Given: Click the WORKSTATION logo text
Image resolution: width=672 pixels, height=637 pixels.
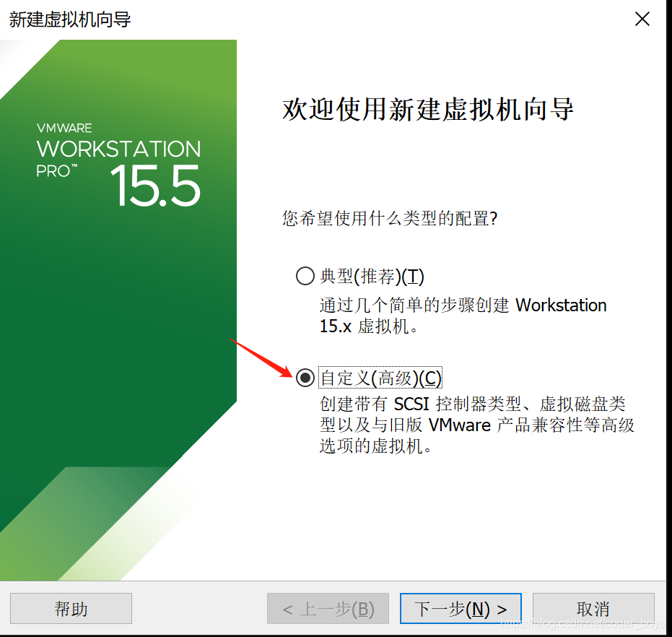Looking at the screenshot, I should click(x=118, y=149).
